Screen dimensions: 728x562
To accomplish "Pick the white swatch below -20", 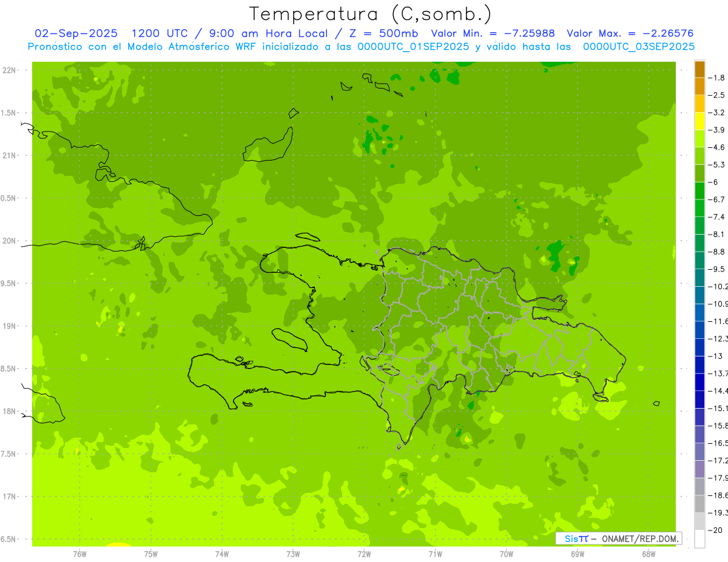I will (699, 539).
